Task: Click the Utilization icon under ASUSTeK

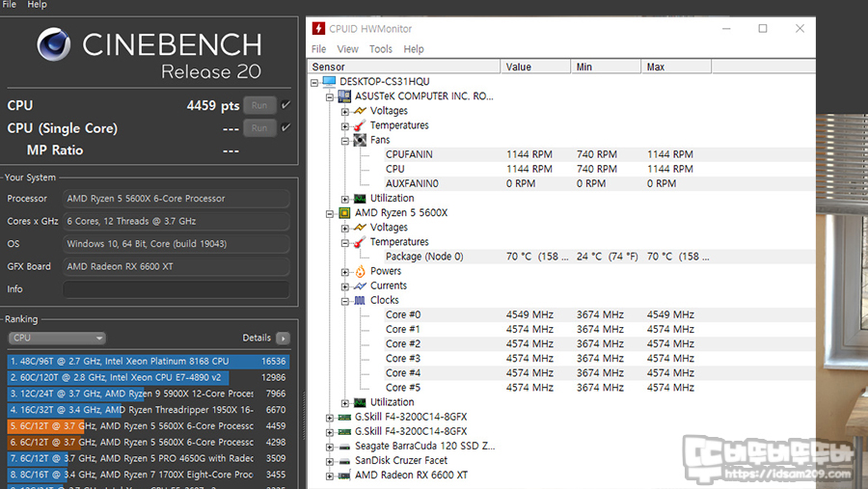Action: point(360,199)
